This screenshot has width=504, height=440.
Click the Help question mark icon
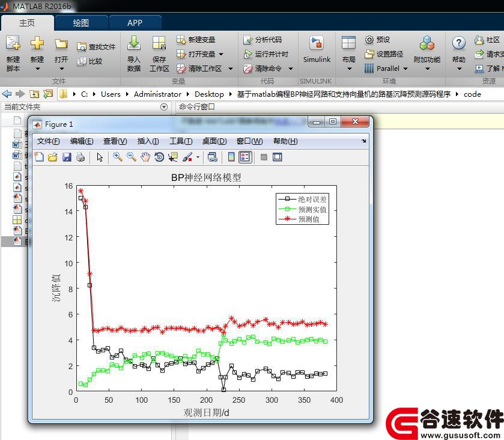[459, 43]
